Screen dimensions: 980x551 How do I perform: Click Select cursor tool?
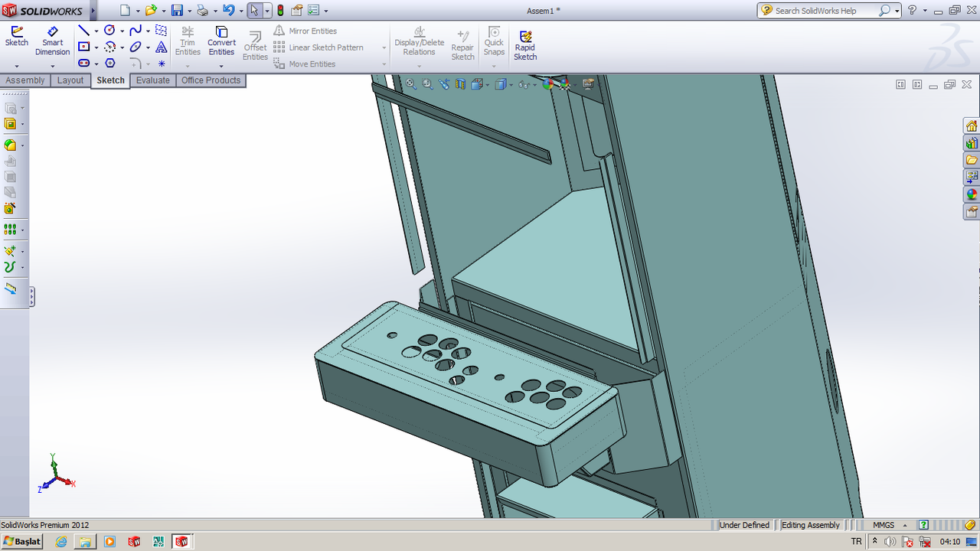point(254,10)
